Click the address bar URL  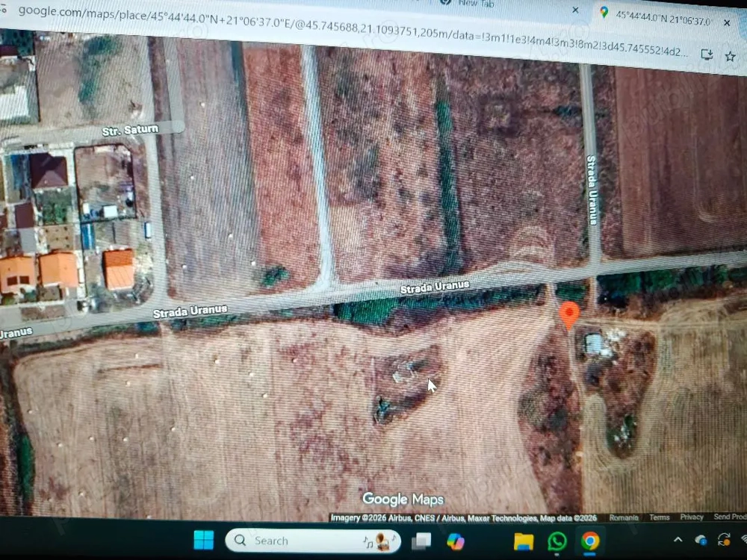(299, 18)
